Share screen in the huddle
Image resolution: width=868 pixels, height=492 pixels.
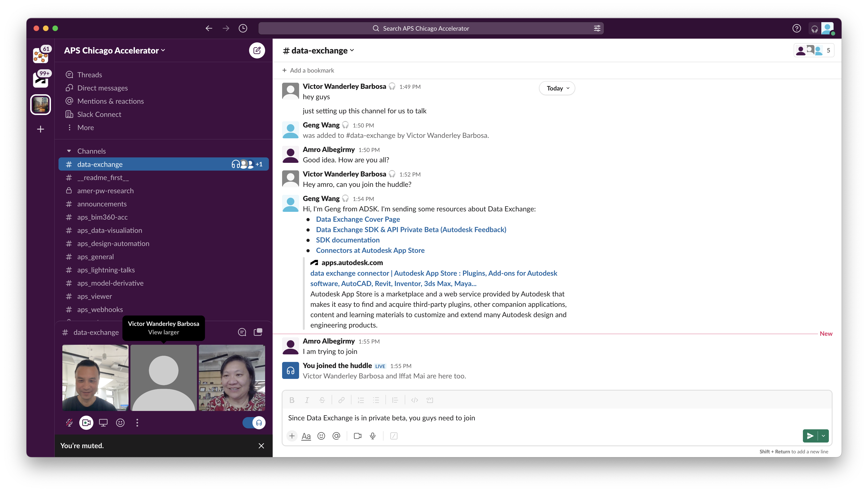(x=103, y=422)
